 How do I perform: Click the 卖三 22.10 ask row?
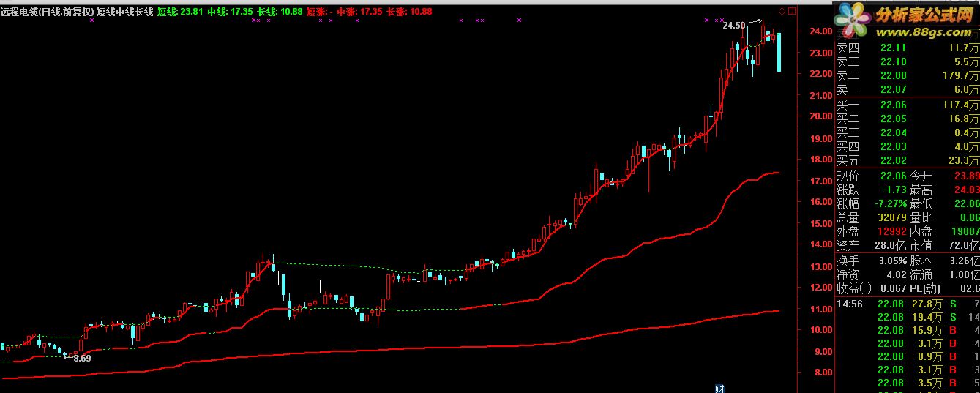pos(908,61)
